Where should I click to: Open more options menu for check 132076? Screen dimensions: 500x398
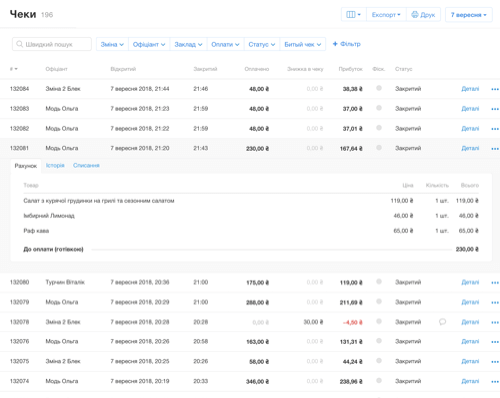click(x=495, y=342)
